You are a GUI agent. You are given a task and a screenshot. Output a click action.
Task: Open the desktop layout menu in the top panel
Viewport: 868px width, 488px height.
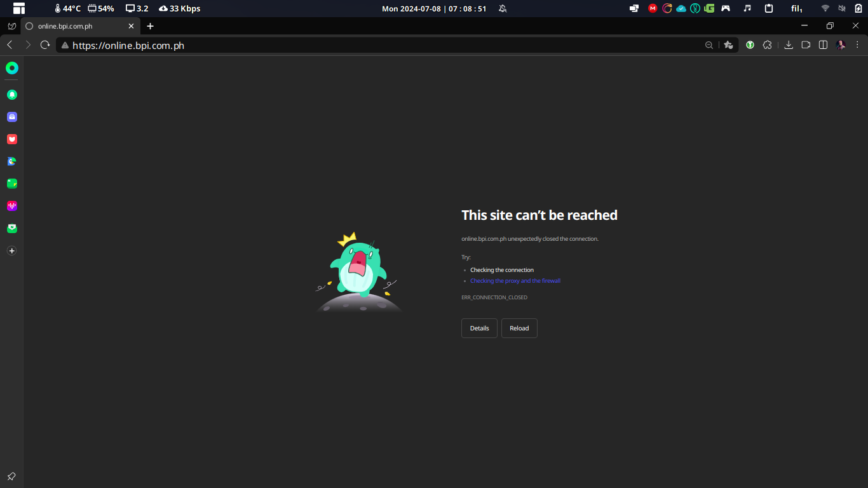click(19, 8)
